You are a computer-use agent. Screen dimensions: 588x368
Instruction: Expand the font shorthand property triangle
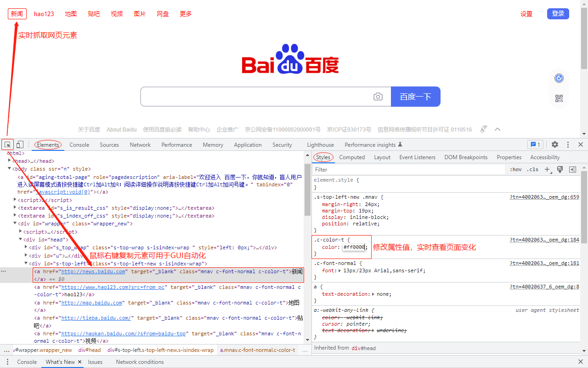(339, 271)
